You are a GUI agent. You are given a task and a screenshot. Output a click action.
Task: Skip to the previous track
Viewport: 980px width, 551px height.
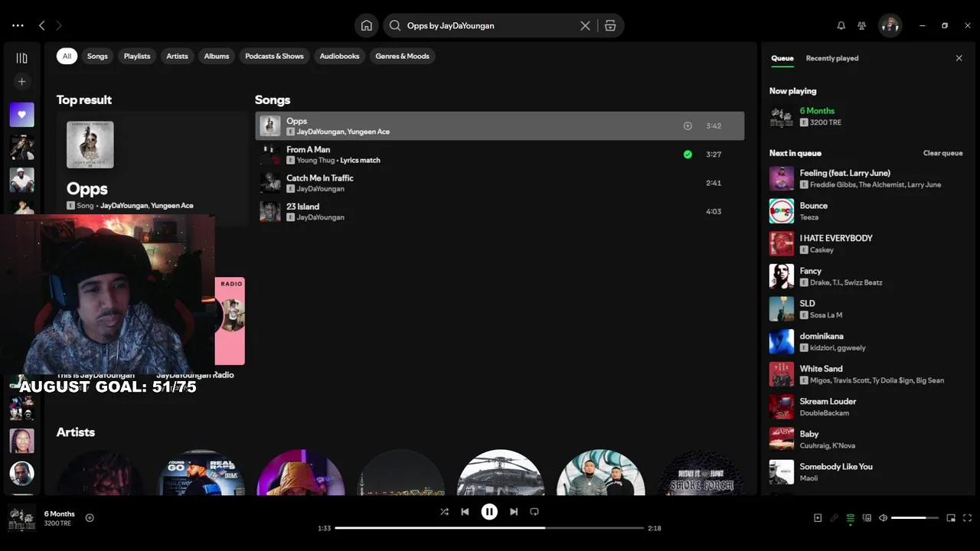point(465,511)
